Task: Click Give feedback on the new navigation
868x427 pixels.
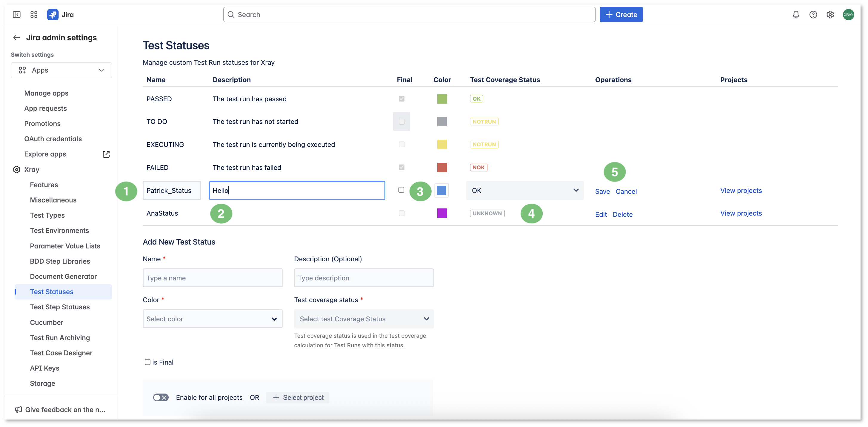Action: (x=65, y=409)
